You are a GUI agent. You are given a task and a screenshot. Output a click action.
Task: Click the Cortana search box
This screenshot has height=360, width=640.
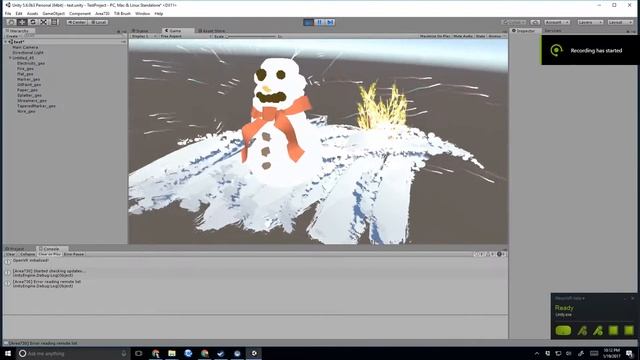pos(73,353)
